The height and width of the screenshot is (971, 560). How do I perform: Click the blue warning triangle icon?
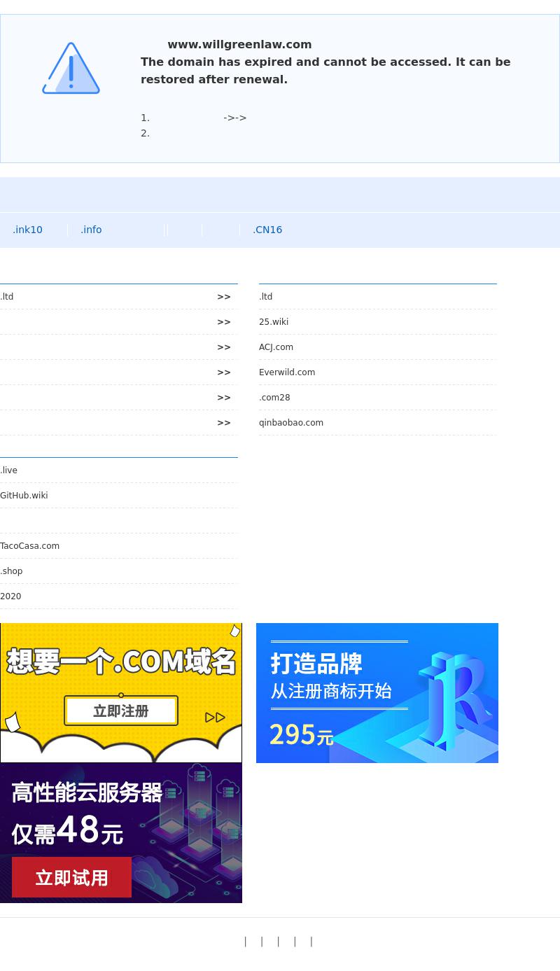click(x=71, y=69)
